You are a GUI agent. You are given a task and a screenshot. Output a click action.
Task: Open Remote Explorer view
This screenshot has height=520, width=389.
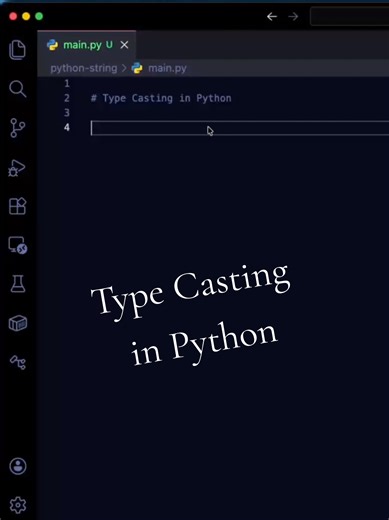click(x=18, y=245)
